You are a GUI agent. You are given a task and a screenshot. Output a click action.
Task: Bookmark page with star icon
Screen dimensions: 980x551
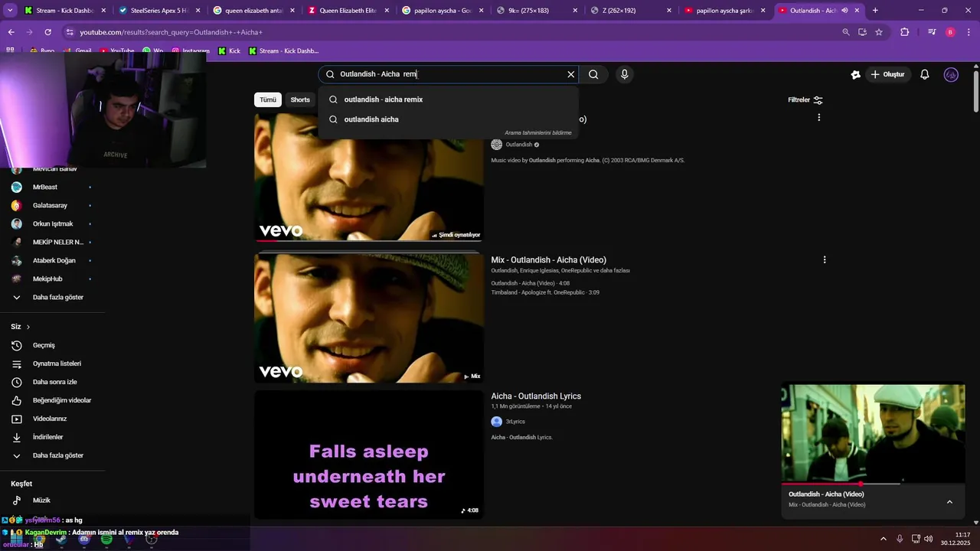pyautogui.click(x=879, y=32)
